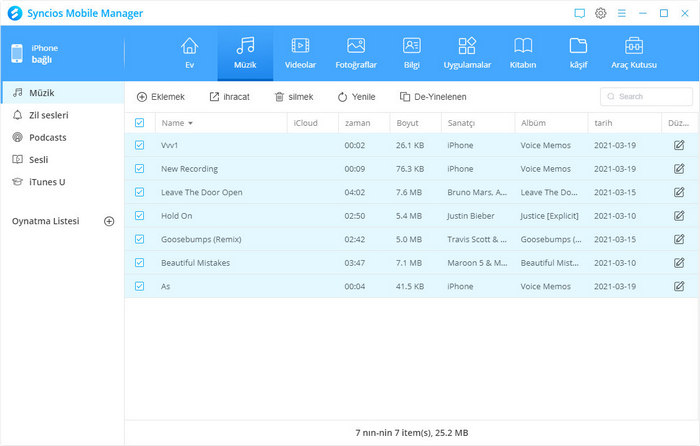The width and height of the screenshot is (700, 446).
Task: Open the settings gear icon
Action: [600, 13]
